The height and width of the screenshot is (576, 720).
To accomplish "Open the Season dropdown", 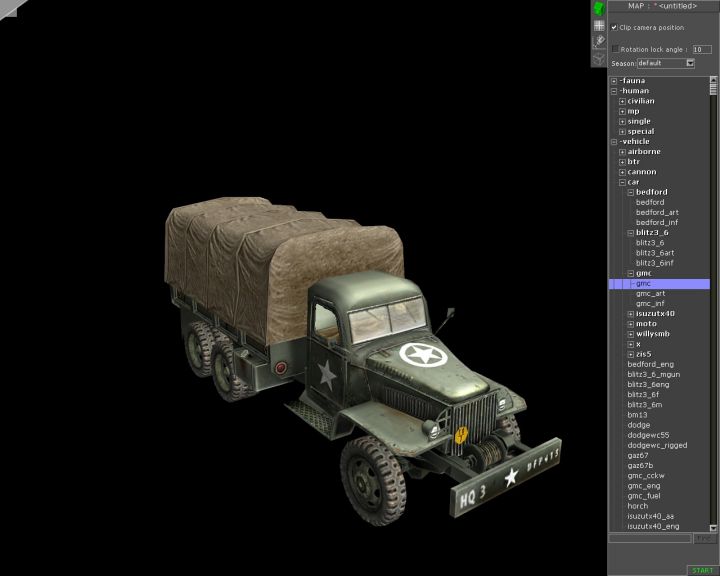I will (690, 63).
